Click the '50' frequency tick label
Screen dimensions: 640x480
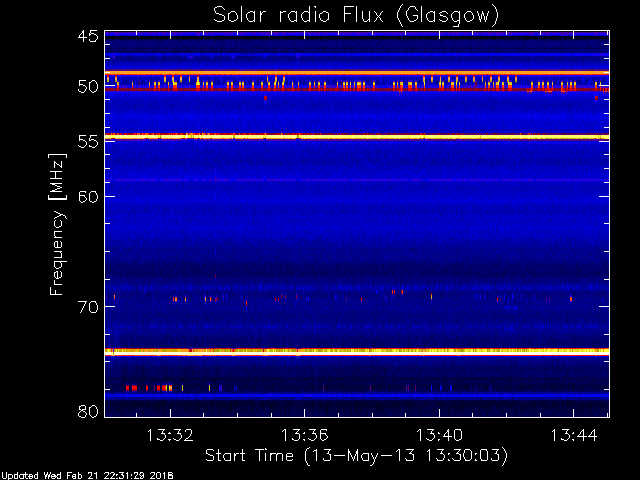pyautogui.click(x=88, y=87)
